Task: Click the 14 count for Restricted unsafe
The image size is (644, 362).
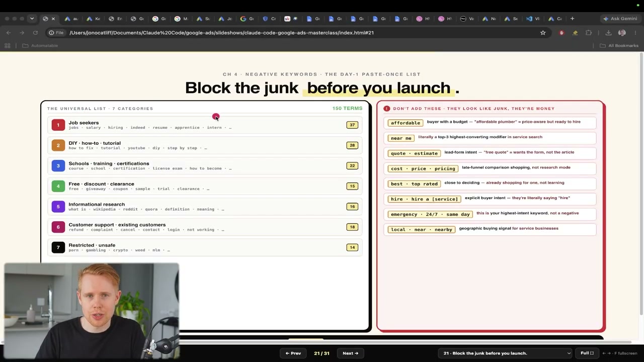Action: [352, 247]
